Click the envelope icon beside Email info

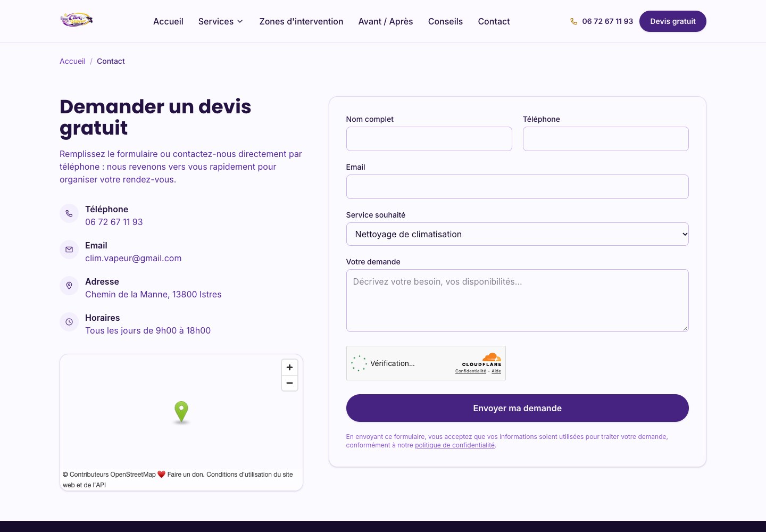69,250
